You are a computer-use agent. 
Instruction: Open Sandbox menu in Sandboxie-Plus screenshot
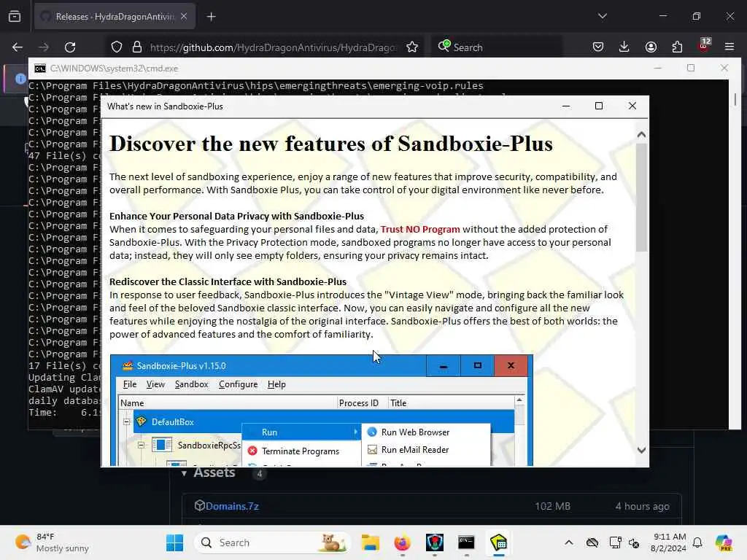click(192, 384)
